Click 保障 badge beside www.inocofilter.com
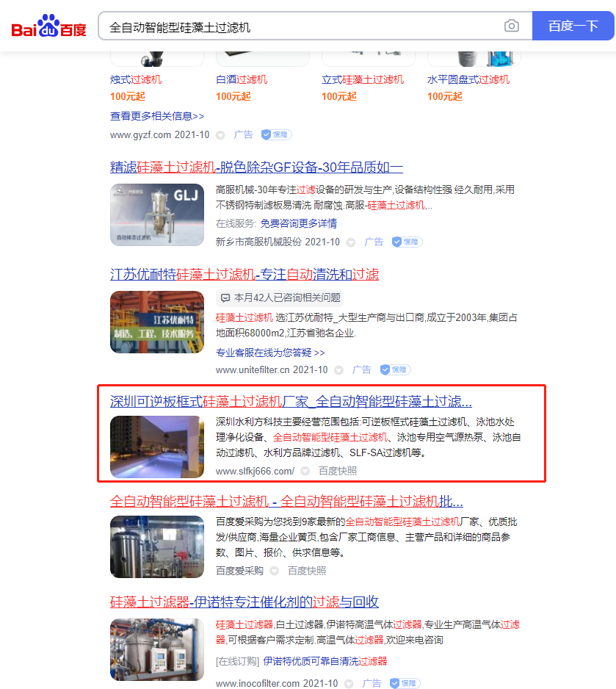This screenshot has width=616, height=689. click(x=405, y=683)
